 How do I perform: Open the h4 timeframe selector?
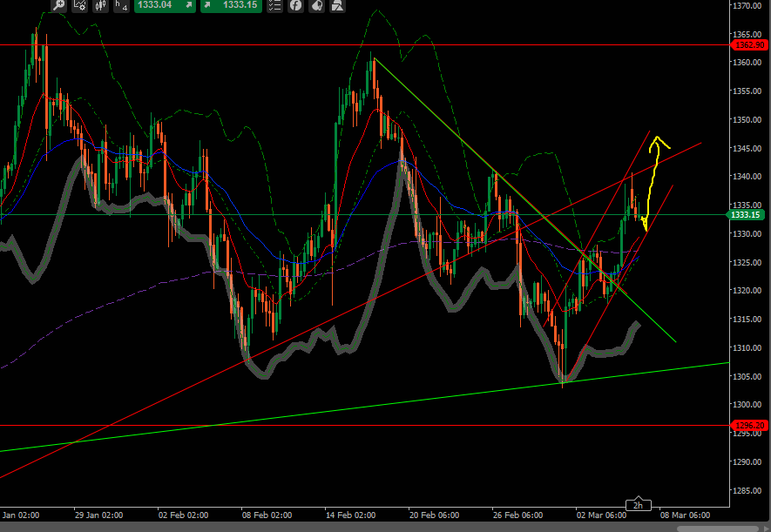point(121,5)
